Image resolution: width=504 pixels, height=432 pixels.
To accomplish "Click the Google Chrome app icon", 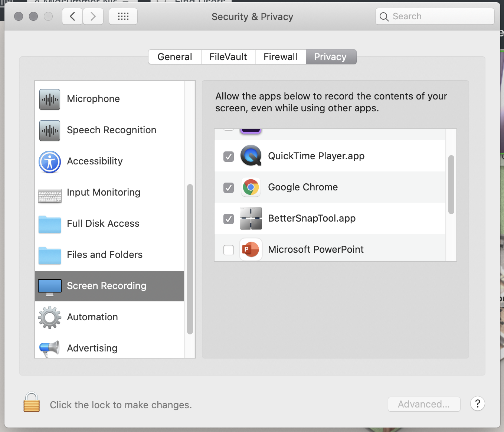I will click(251, 187).
